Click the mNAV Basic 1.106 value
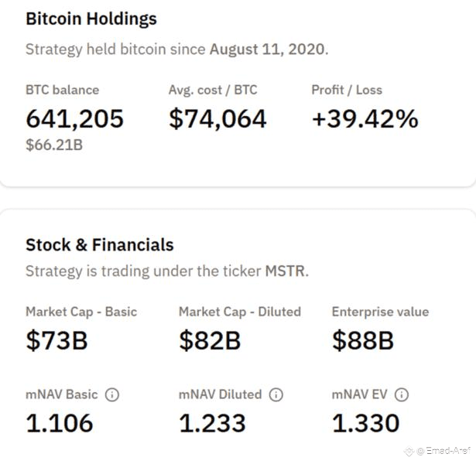The image size is (476, 464). point(60,423)
